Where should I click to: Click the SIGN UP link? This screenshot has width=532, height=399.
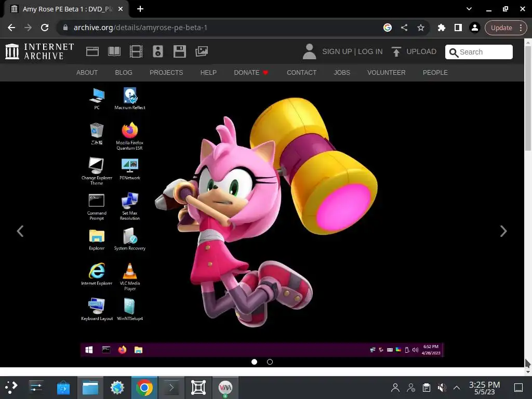pyautogui.click(x=337, y=51)
